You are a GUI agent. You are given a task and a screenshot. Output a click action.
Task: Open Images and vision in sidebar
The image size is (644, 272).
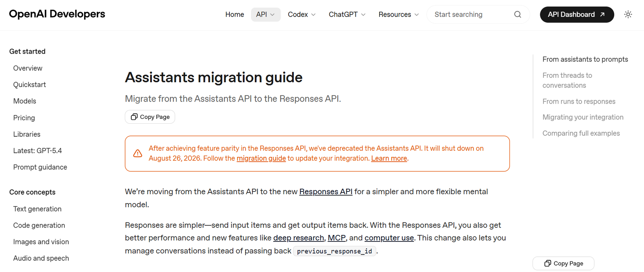pos(41,242)
